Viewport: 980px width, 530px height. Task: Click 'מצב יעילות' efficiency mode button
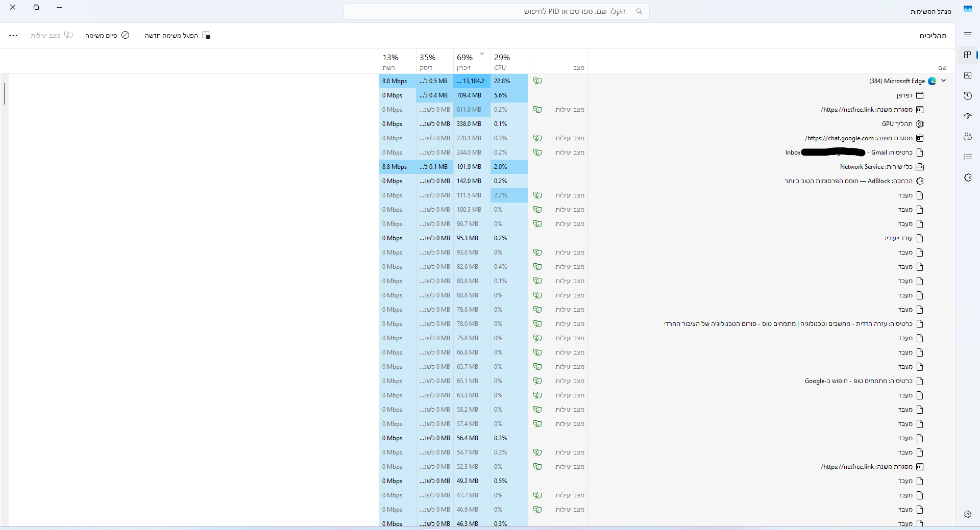pos(52,35)
